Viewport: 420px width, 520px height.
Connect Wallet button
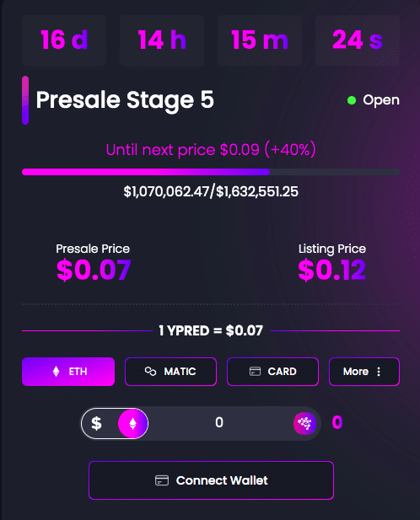(x=211, y=480)
